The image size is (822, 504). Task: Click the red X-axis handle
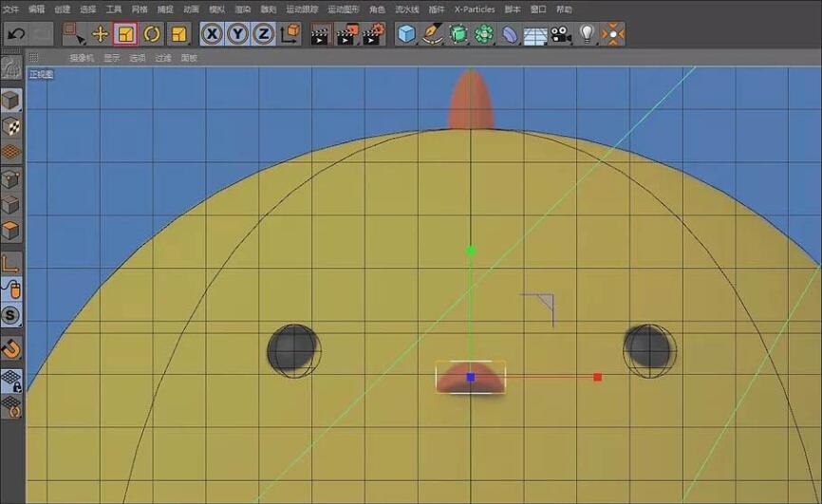pyautogui.click(x=597, y=377)
